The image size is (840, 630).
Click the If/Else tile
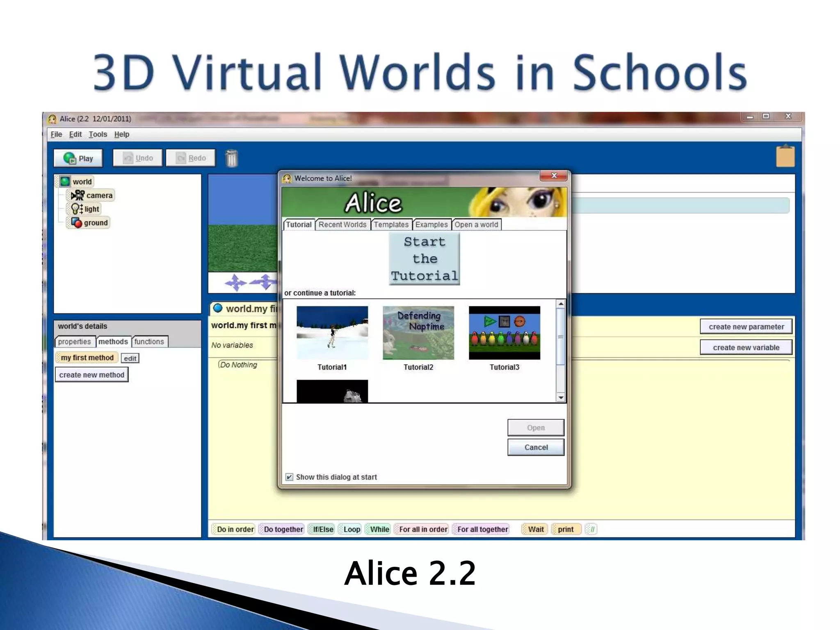click(x=322, y=529)
